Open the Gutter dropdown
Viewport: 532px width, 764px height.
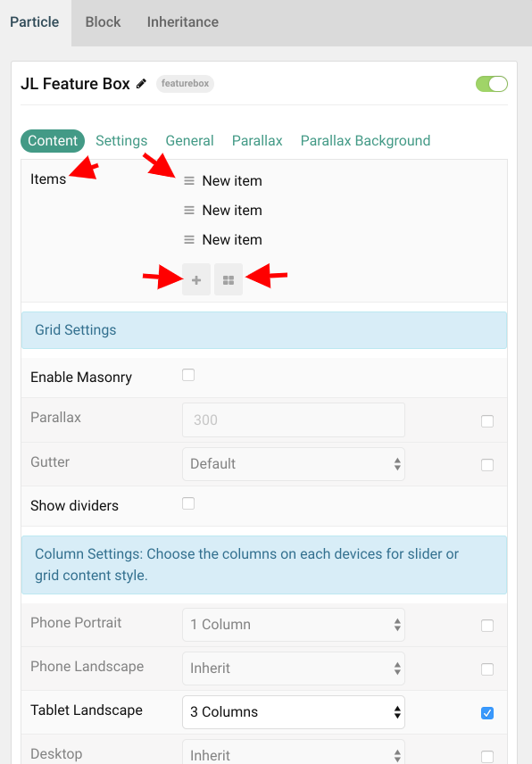[x=294, y=464]
